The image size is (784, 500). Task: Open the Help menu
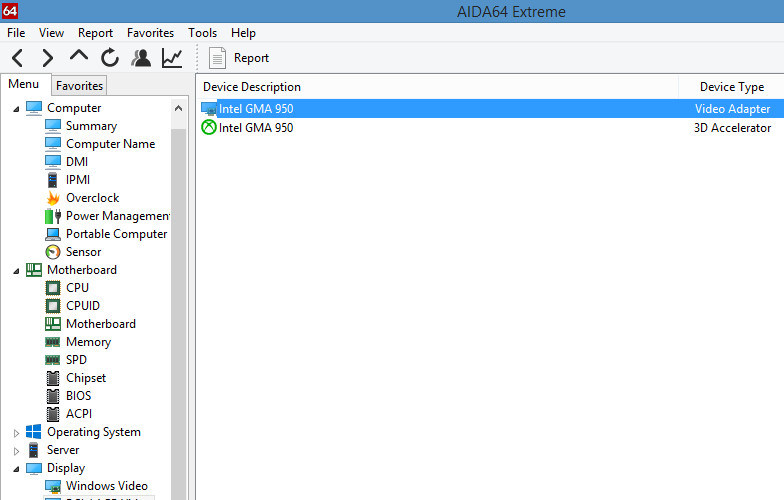[243, 33]
